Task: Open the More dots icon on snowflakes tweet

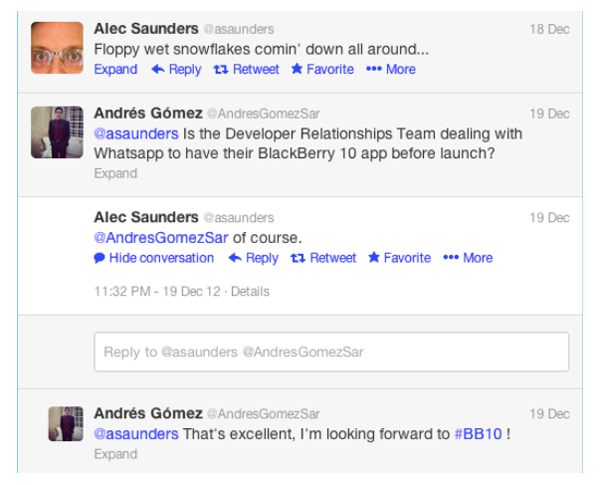Action: [374, 69]
